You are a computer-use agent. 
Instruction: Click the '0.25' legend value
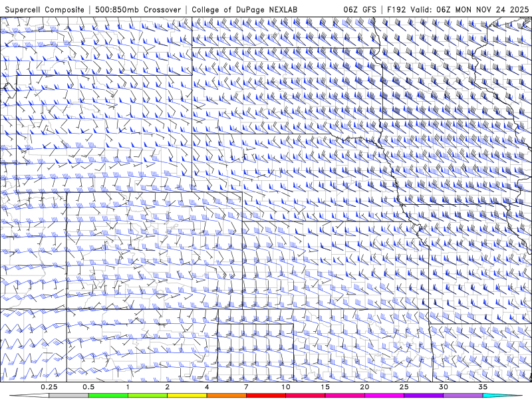coord(49,387)
